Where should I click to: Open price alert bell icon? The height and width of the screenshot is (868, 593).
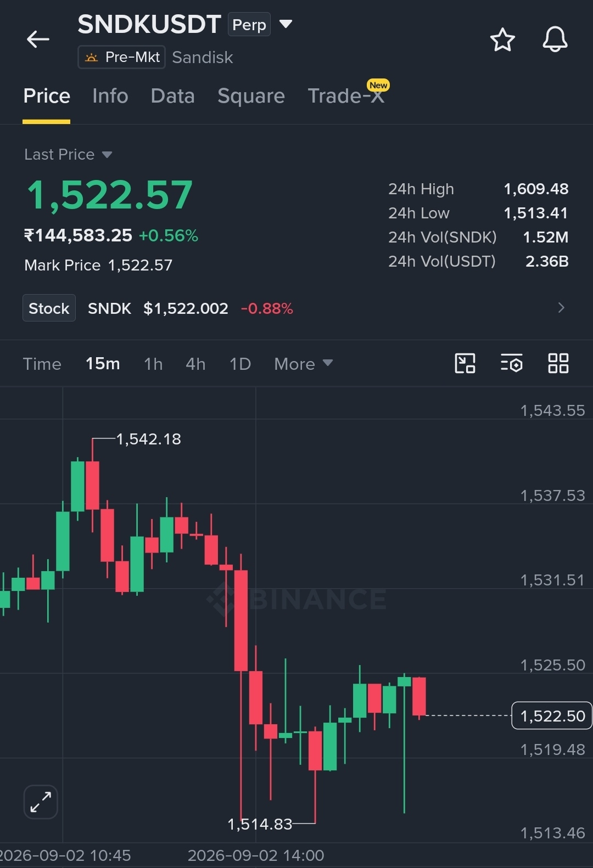coord(555,40)
